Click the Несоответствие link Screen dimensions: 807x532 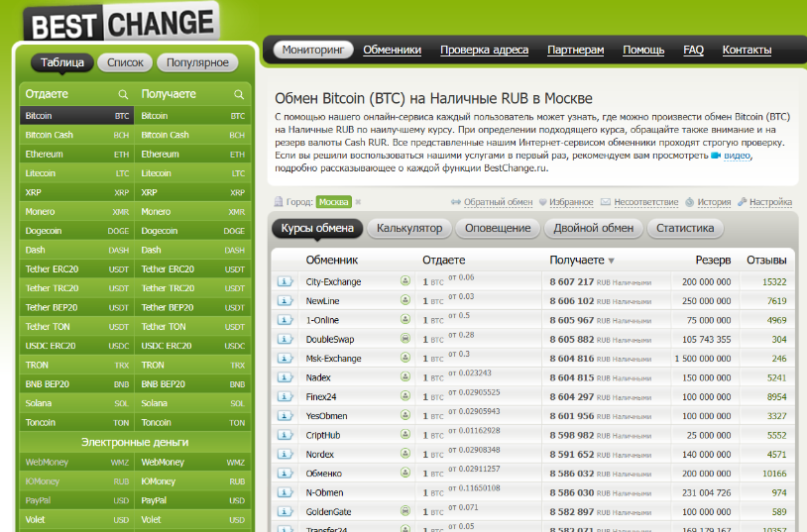click(x=646, y=202)
